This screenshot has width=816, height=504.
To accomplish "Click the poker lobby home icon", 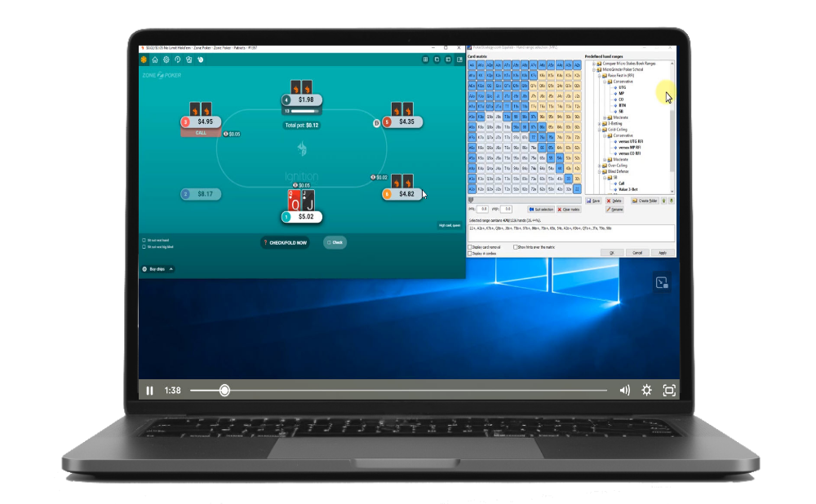I will pos(155,60).
